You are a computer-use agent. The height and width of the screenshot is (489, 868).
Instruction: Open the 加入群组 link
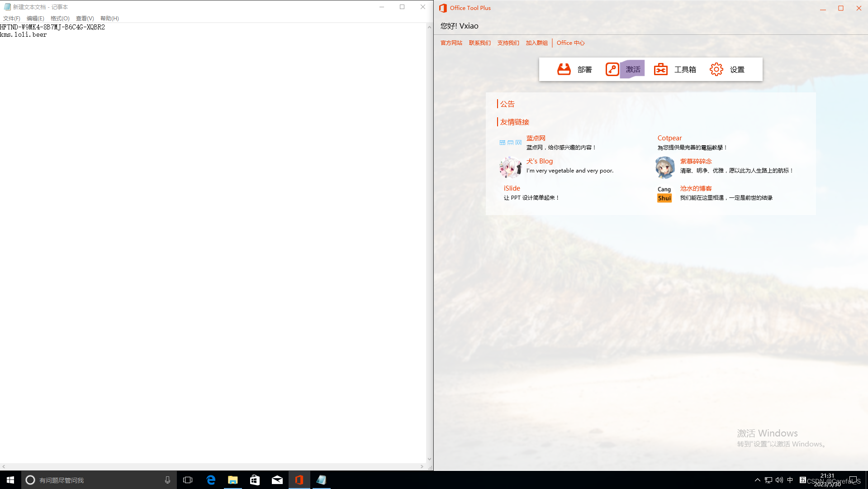[x=537, y=43]
